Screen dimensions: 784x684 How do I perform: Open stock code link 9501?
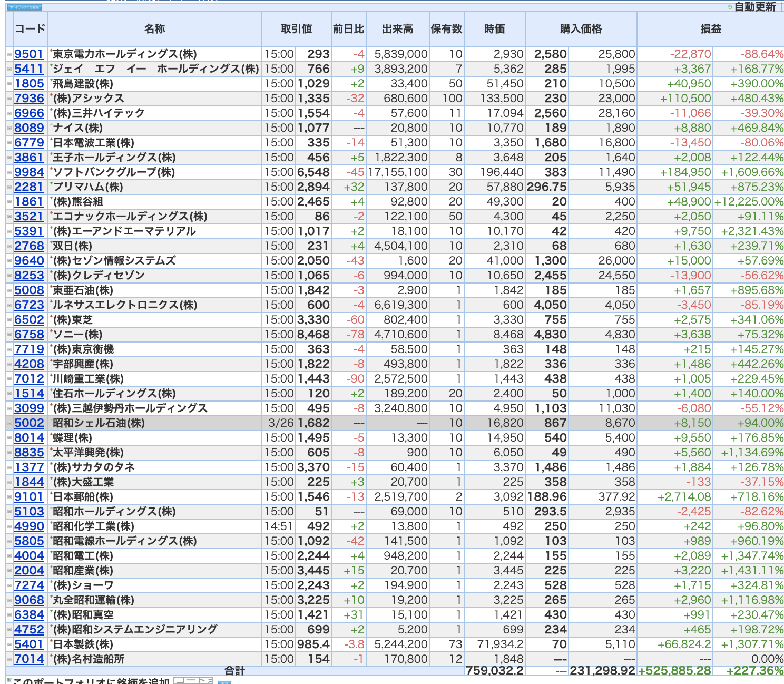click(29, 54)
